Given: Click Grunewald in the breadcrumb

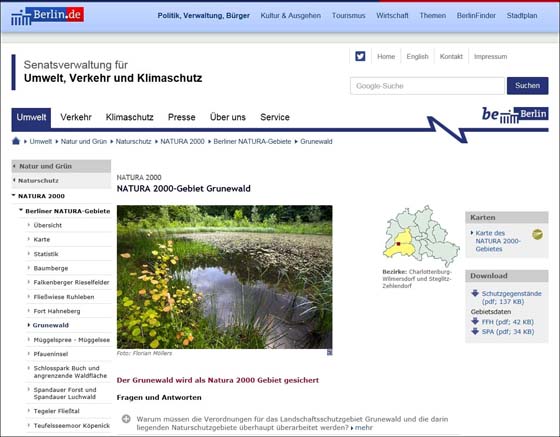Looking at the screenshot, I should [316, 141].
